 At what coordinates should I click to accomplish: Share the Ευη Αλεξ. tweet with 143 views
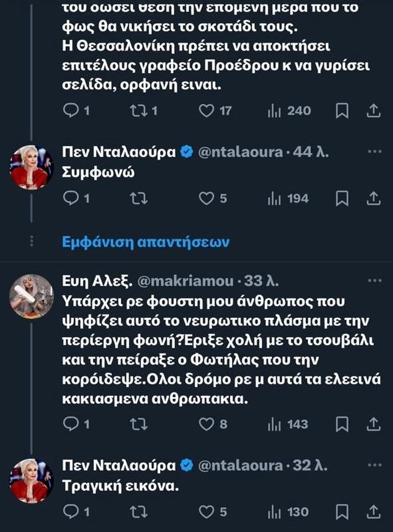click(374, 424)
